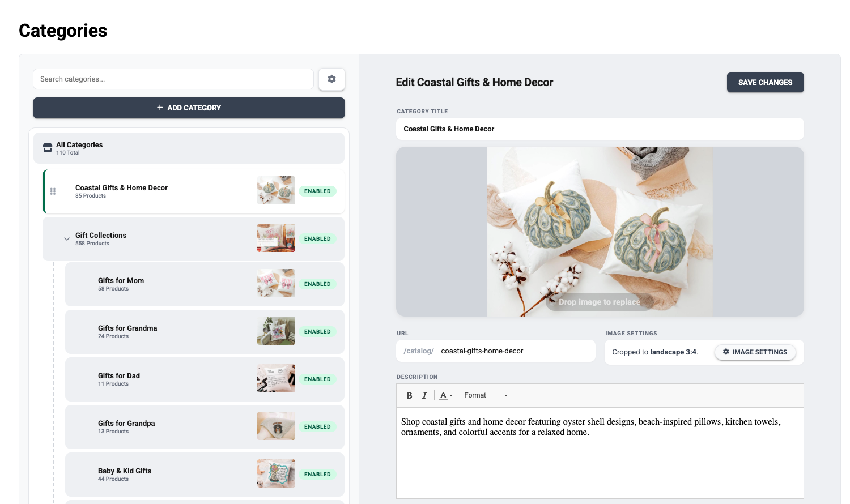Click the '85 Products' count
Viewport: 850px width, 504px height.
[91, 196]
